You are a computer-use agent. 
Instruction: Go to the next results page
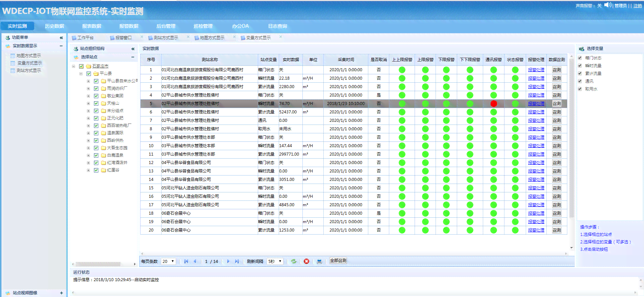pyautogui.click(x=228, y=261)
